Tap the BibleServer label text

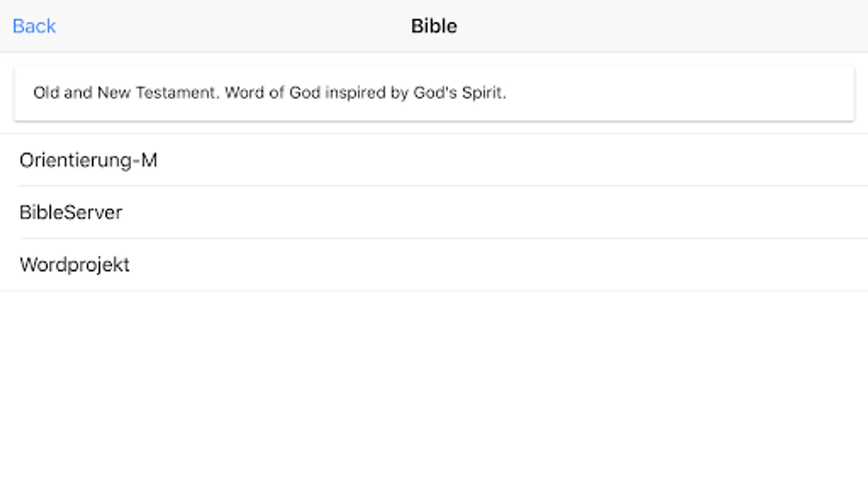(x=71, y=212)
